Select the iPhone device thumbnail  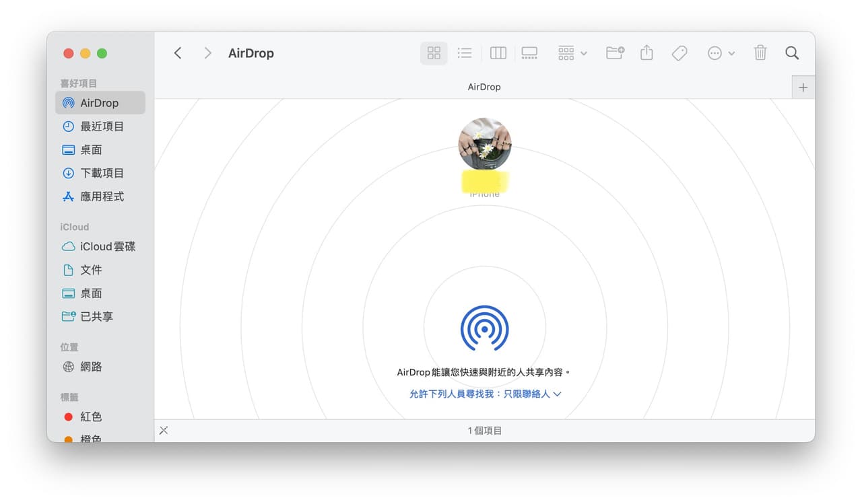[x=484, y=142]
